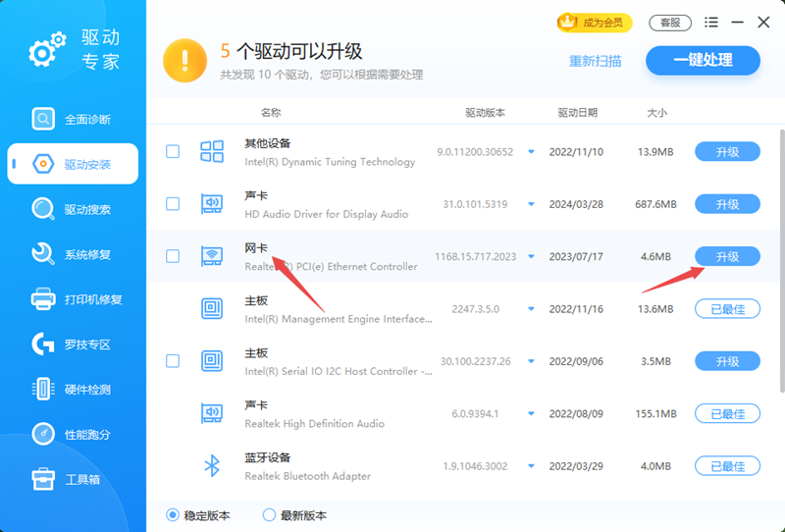Click the 驱动版本 column header
785x532 pixels.
pos(485,113)
